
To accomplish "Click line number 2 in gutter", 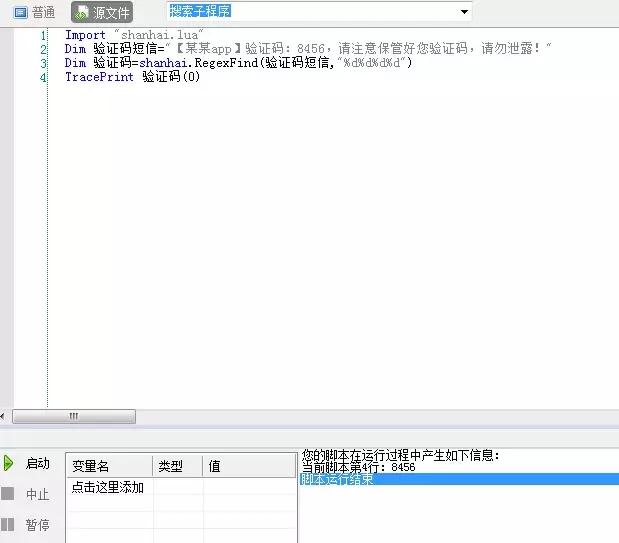I will coord(43,49).
